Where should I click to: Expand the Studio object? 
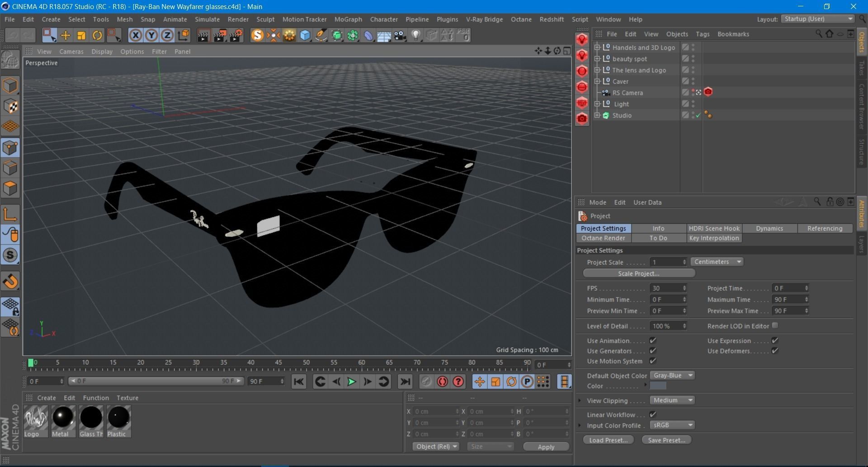click(597, 115)
